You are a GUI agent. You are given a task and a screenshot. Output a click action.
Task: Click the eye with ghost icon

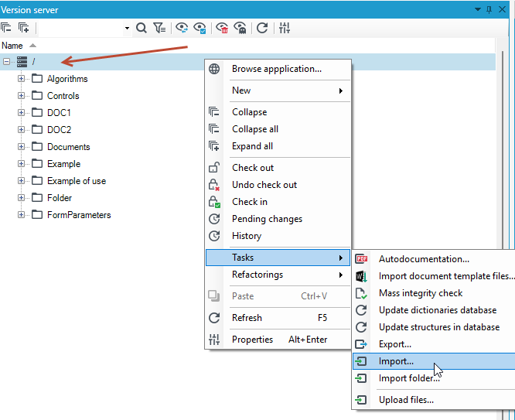(240, 28)
